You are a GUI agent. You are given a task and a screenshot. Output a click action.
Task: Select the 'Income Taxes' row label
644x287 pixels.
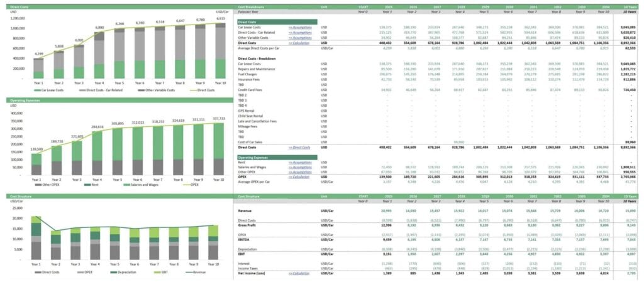(247, 268)
